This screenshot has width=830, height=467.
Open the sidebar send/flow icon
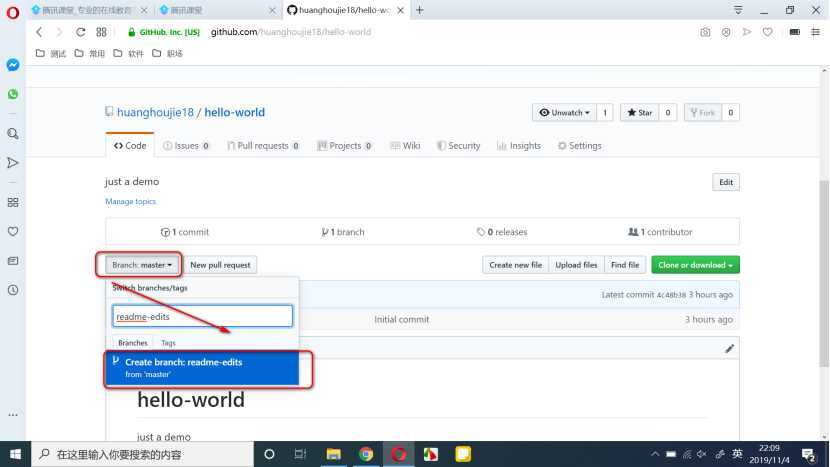click(x=13, y=163)
